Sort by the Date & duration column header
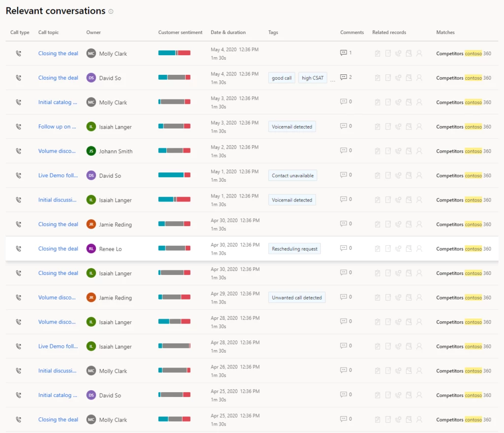The height and width of the screenshot is (433, 504). (x=228, y=33)
